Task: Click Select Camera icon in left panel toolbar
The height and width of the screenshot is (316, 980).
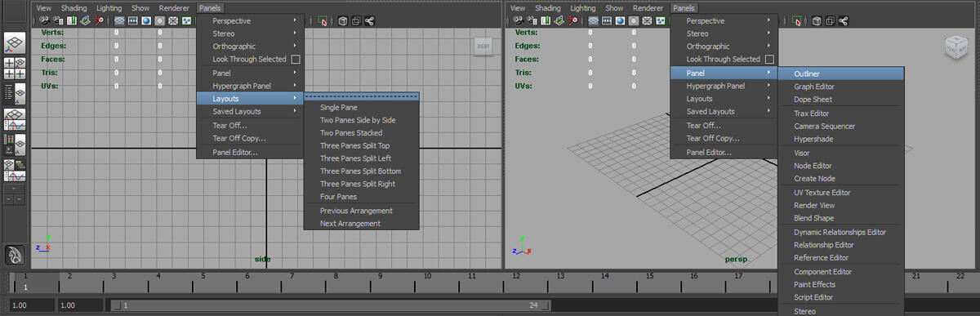Action: tap(45, 20)
